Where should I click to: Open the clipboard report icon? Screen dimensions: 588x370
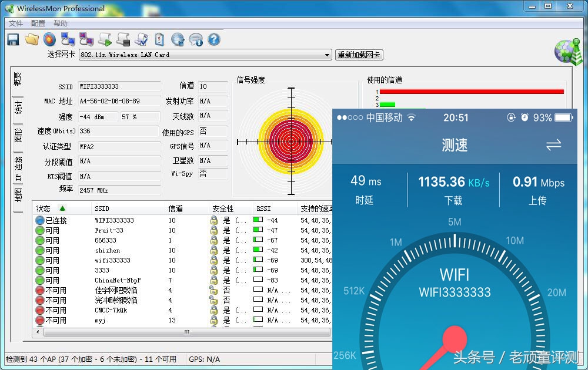(x=159, y=39)
